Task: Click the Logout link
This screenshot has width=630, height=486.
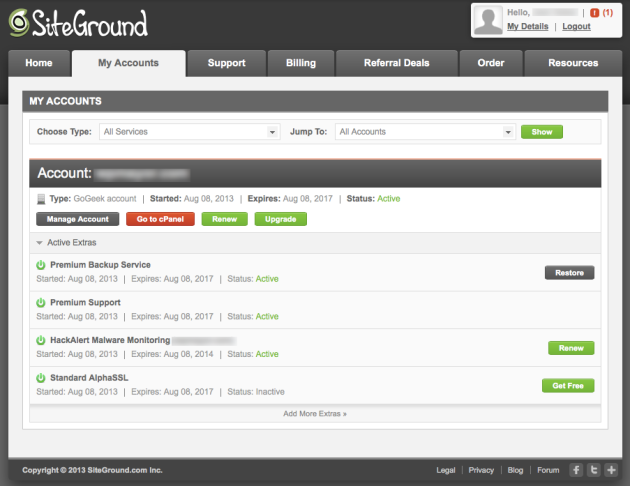Action: (576, 27)
